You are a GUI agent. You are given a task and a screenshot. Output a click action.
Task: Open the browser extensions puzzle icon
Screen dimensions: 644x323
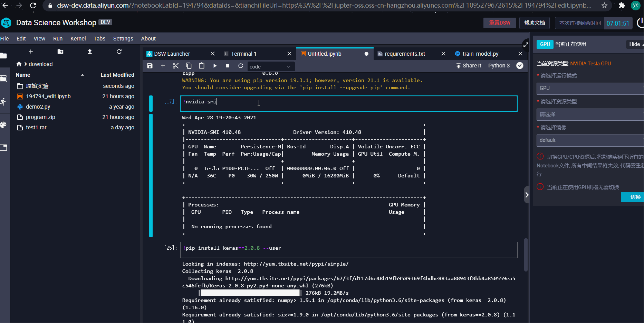[x=622, y=5]
